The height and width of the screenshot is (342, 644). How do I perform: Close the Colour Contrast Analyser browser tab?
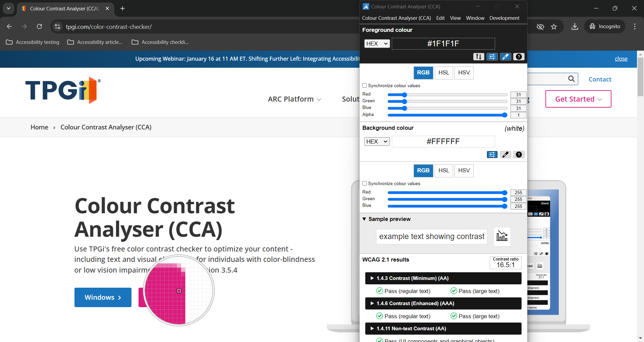107,8
